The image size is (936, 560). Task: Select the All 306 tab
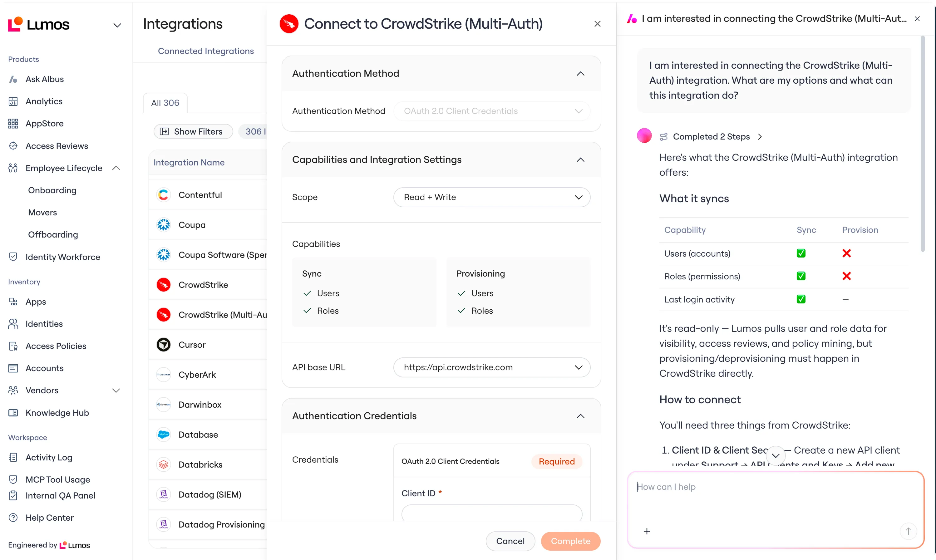(x=165, y=103)
